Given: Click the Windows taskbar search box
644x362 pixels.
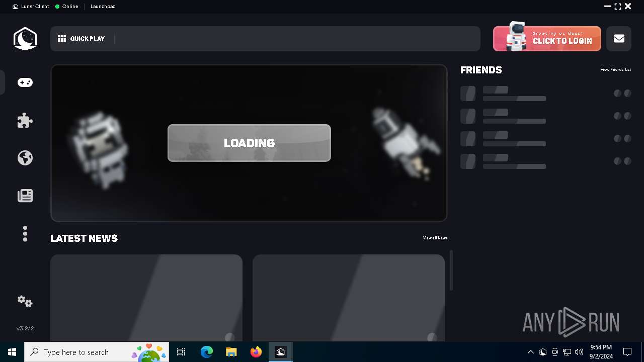Looking at the screenshot, I should click(x=96, y=352).
